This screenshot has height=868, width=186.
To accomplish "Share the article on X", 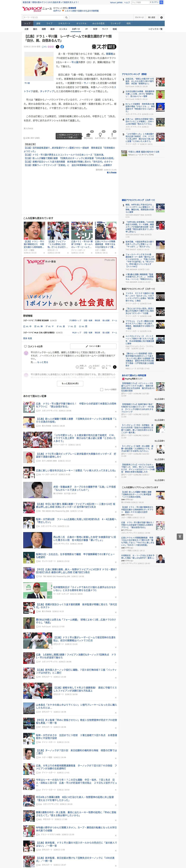I will (x=57, y=47).
